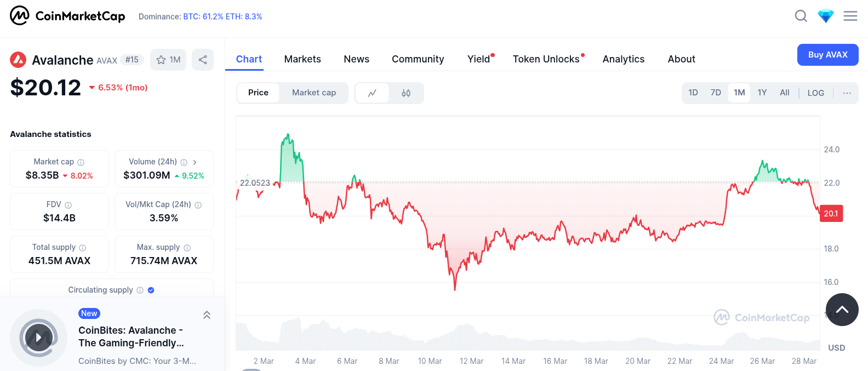The width and height of the screenshot is (868, 371).
Task: Toggle LOG scale on chart
Action: click(x=816, y=93)
